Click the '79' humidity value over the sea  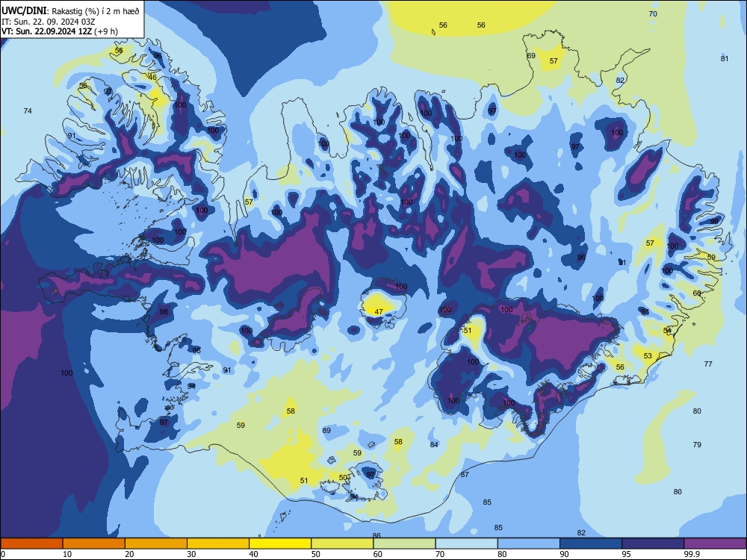(697, 445)
